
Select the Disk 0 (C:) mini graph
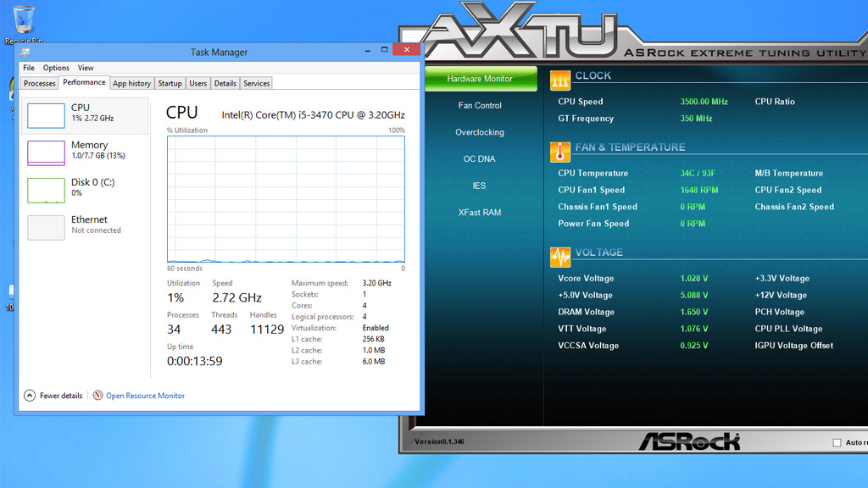click(46, 191)
